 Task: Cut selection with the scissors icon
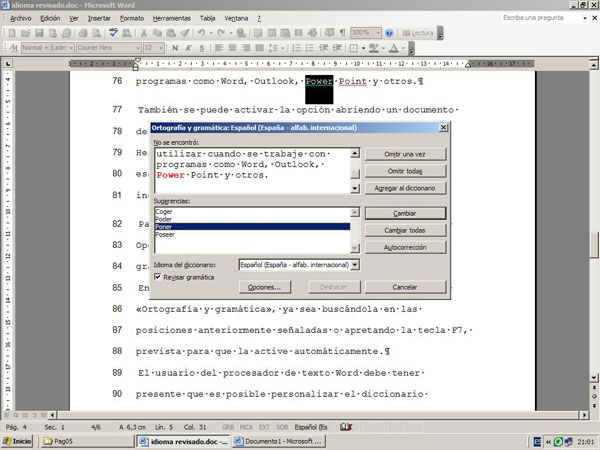[144, 33]
